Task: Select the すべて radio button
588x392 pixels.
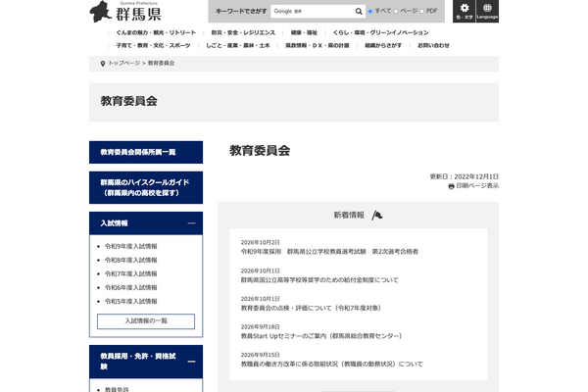Action: pos(370,11)
